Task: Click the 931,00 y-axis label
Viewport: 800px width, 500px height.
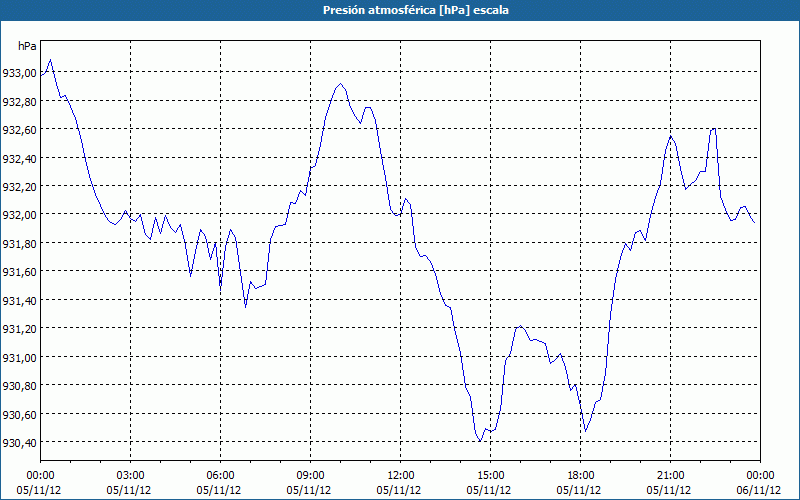Action: (x=19, y=358)
